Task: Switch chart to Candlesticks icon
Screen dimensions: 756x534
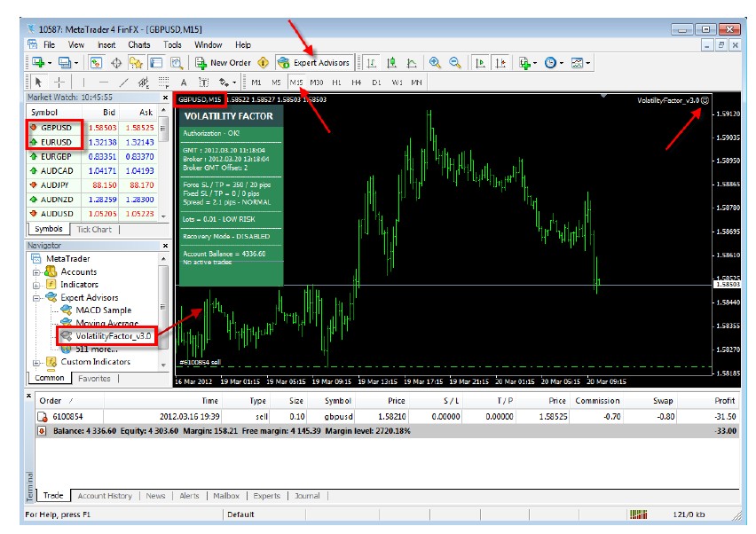Action: [391, 63]
